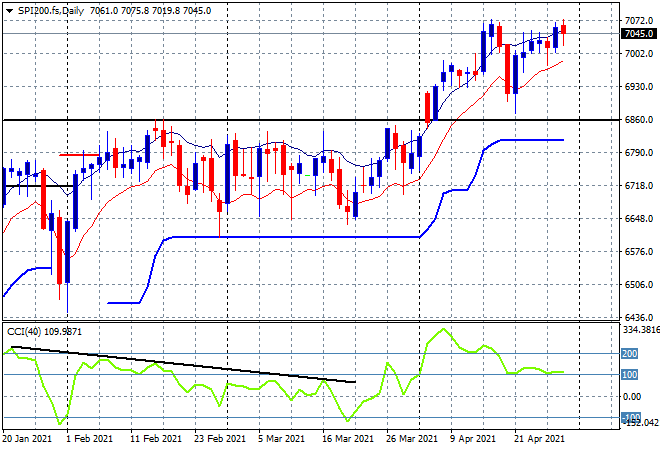This screenshot has height=450, width=660.
Task: Click the 20 Jan 2021 date label
Action: point(27,439)
